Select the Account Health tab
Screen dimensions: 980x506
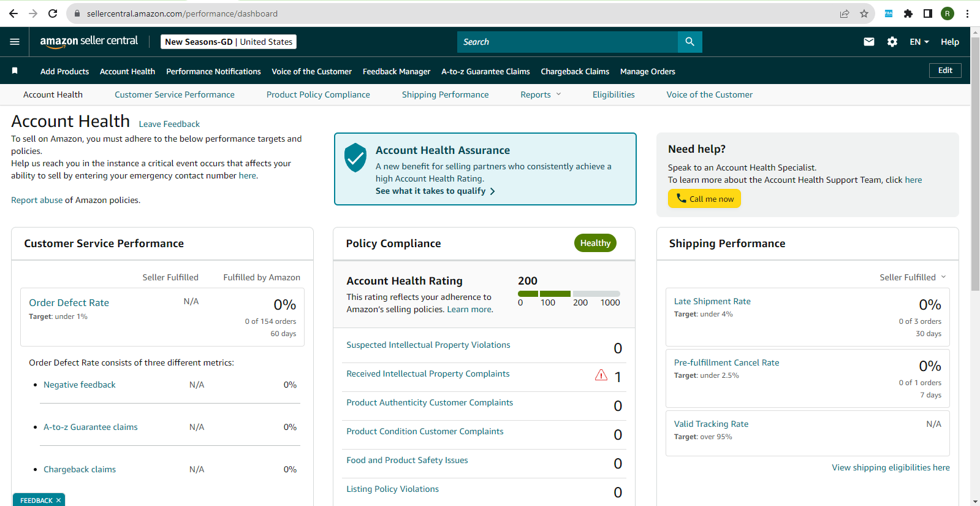(x=53, y=94)
